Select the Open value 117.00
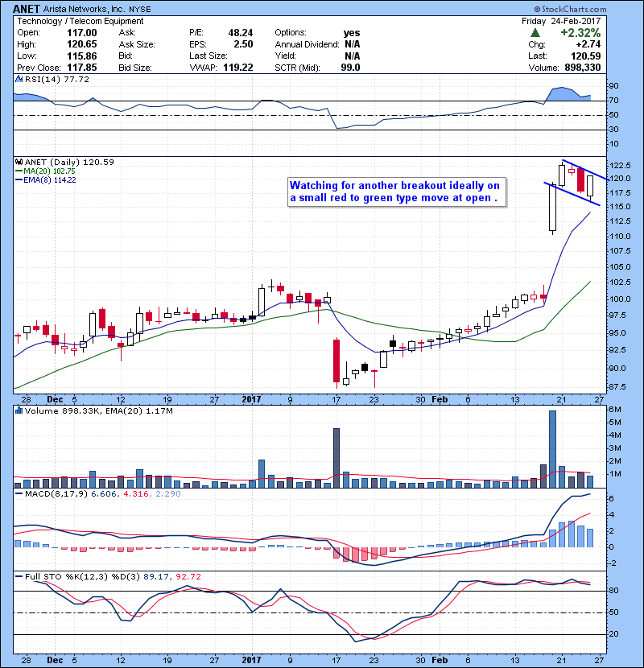Viewport: 644px width, 668px height. (x=82, y=33)
